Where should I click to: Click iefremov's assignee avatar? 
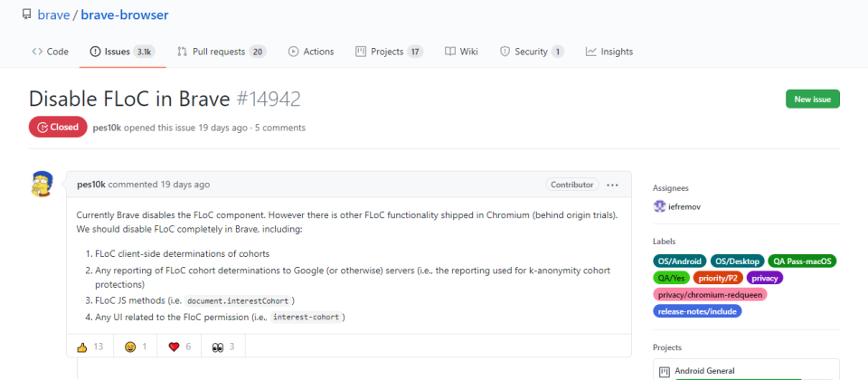tap(659, 206)
